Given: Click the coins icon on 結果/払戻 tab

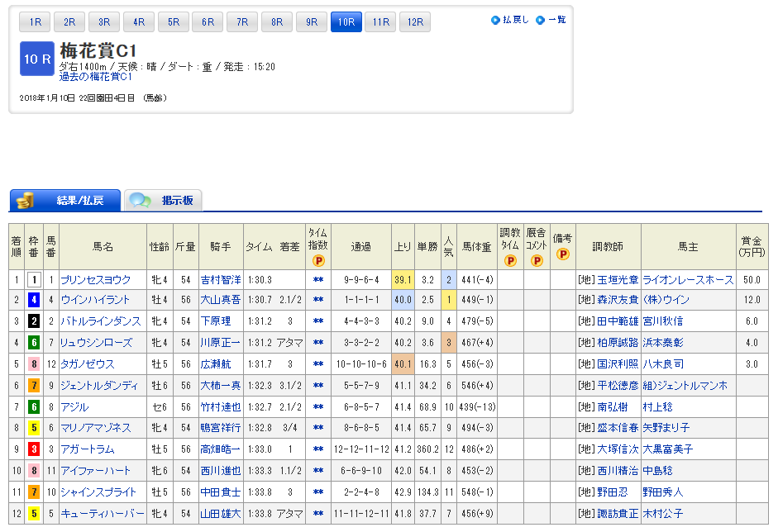Looking at the screenshot, I should pyautogui.click(x=26, y=200).
